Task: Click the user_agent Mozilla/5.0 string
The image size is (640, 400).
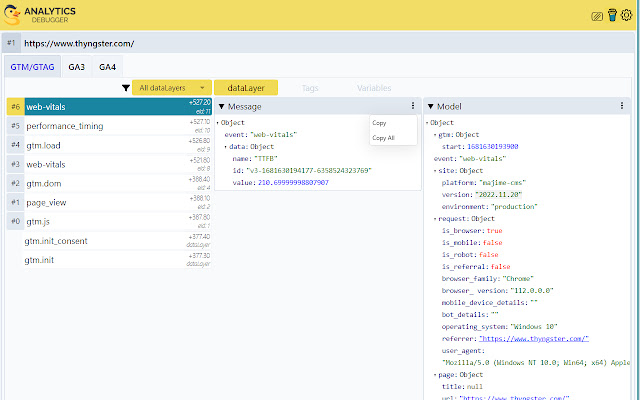Action: point(536,363)
